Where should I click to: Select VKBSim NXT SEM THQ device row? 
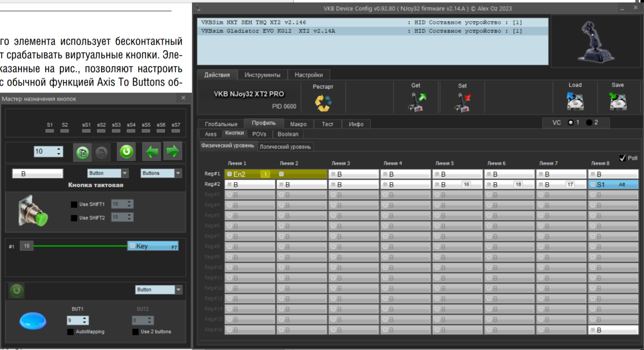372,23
